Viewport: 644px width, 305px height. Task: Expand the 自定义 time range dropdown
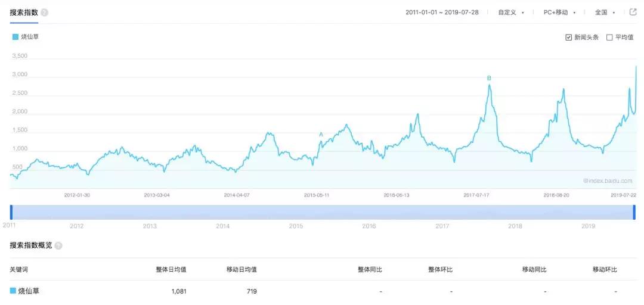tap(511, 12)
